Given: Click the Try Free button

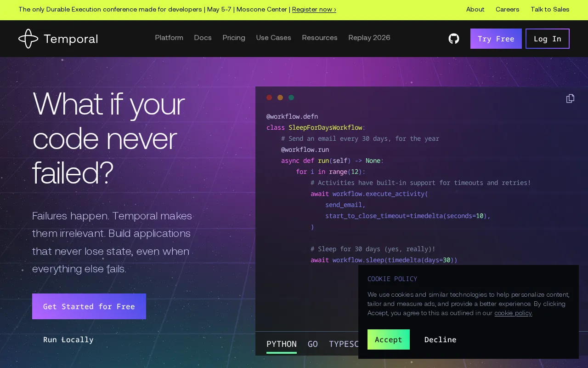Looking at the screenshot, I should click(496, 39).
